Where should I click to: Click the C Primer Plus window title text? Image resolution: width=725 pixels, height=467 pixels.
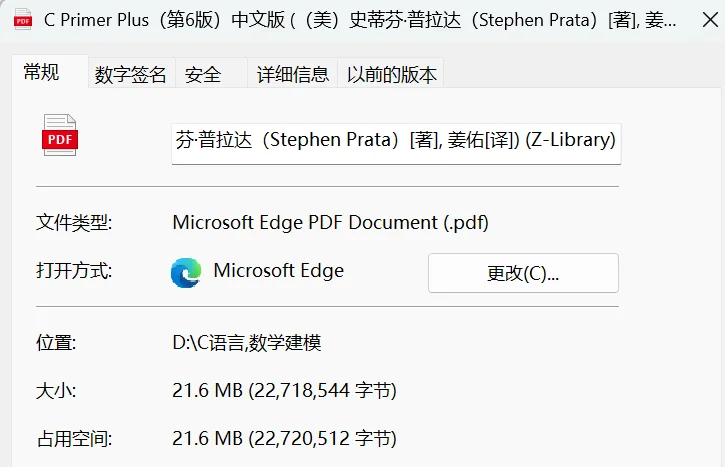[x=360, y=20]
